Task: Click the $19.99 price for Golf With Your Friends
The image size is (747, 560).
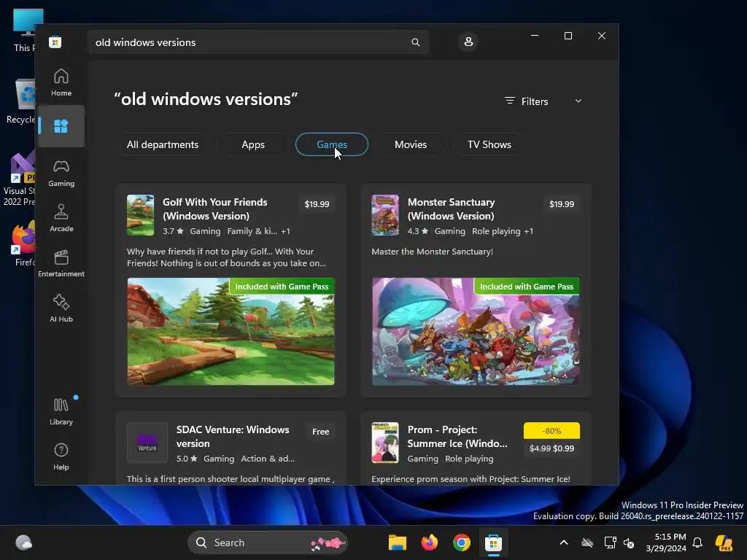Action: coord(317,204)
